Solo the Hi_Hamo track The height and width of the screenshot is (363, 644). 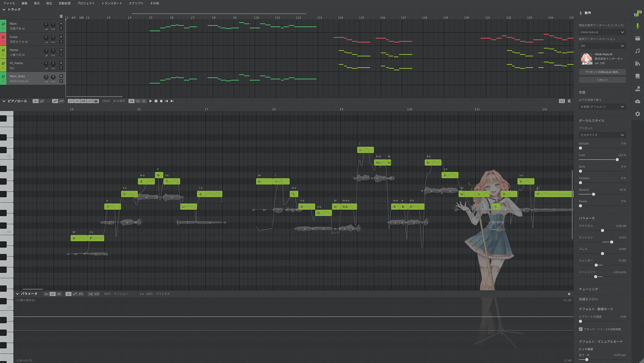tap(61, 68)
